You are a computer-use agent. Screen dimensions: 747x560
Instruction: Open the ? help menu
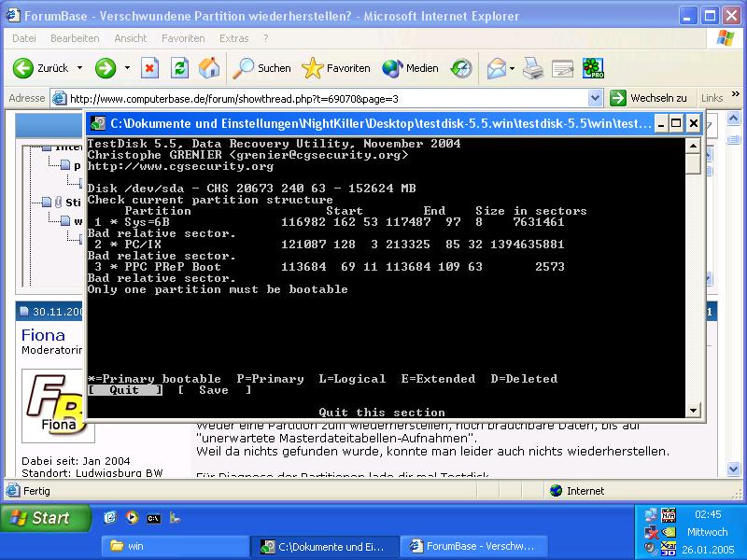(x=266, y=38)
